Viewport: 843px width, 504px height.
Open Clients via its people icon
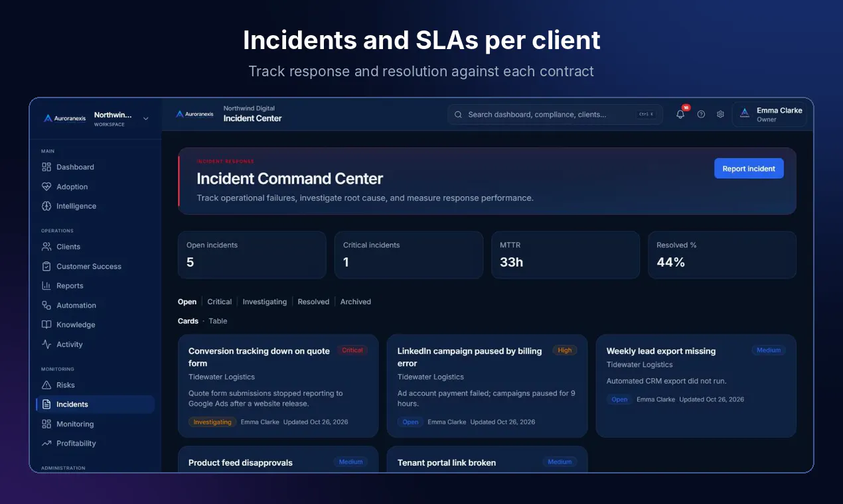(x=46, y=247)
